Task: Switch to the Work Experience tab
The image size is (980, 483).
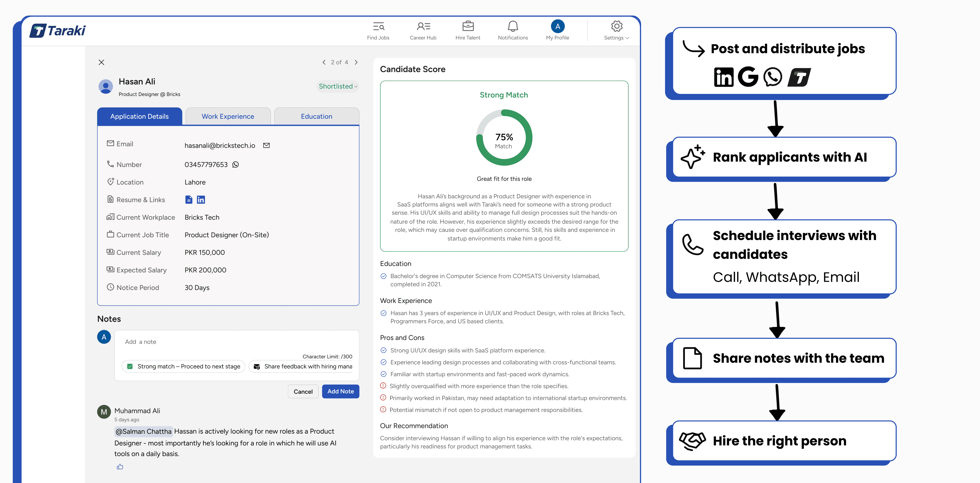Action: pos(228,117)
